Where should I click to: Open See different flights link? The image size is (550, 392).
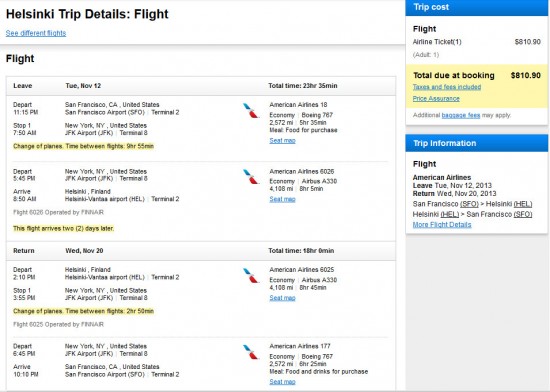[36, 33]
